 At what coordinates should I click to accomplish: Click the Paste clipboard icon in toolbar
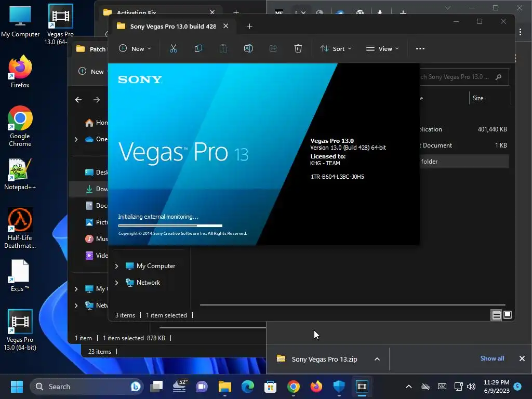(223, 48)
